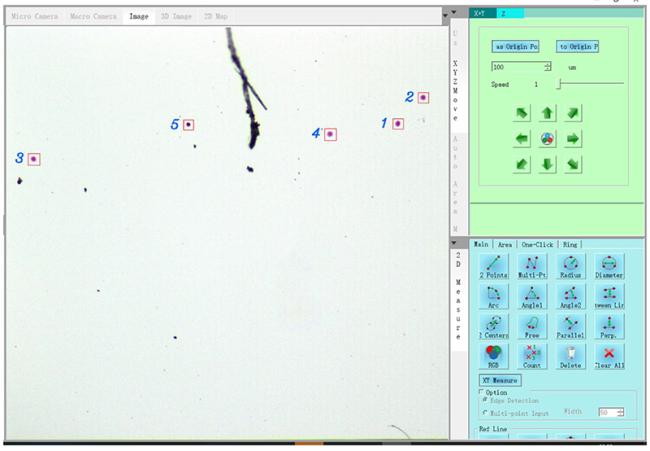Switch to the Macro Camera tab
Screen dimensions: 650x451
click(98, 17)
